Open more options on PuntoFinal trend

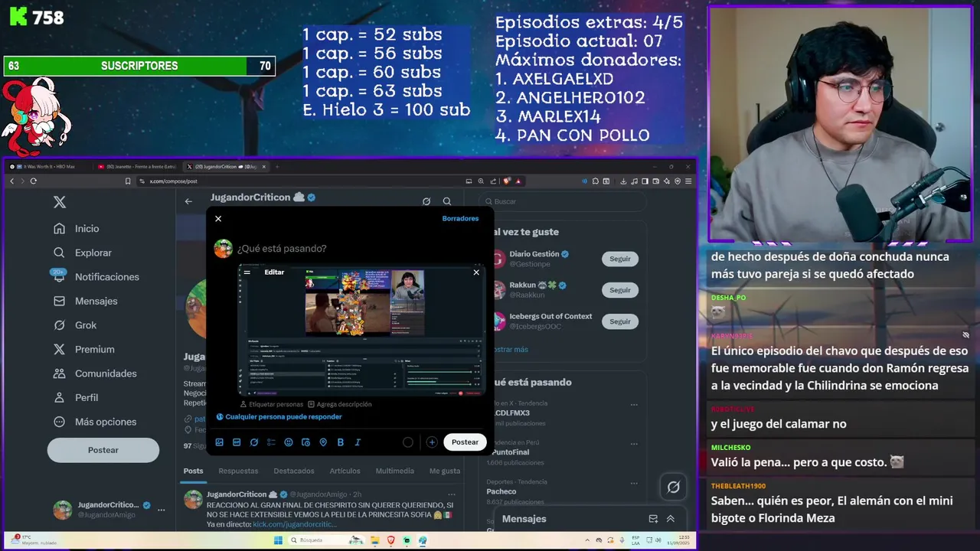click(x=634, y=443)
